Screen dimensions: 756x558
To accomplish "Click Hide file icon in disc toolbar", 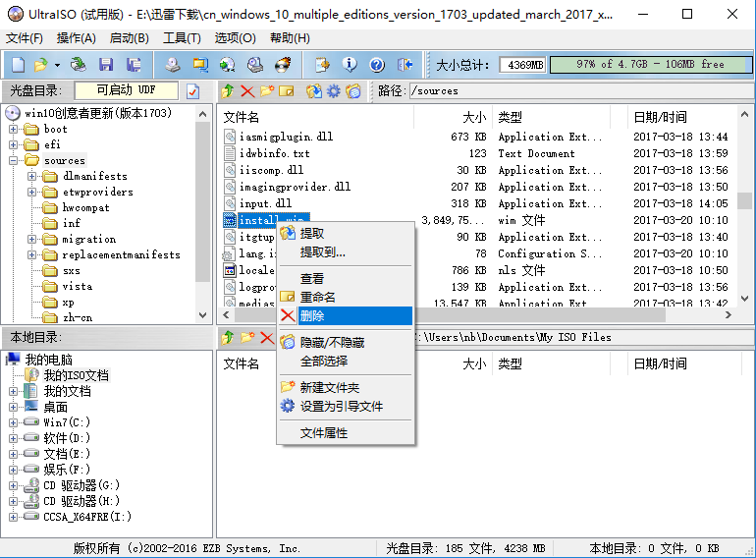I will 353,90.
